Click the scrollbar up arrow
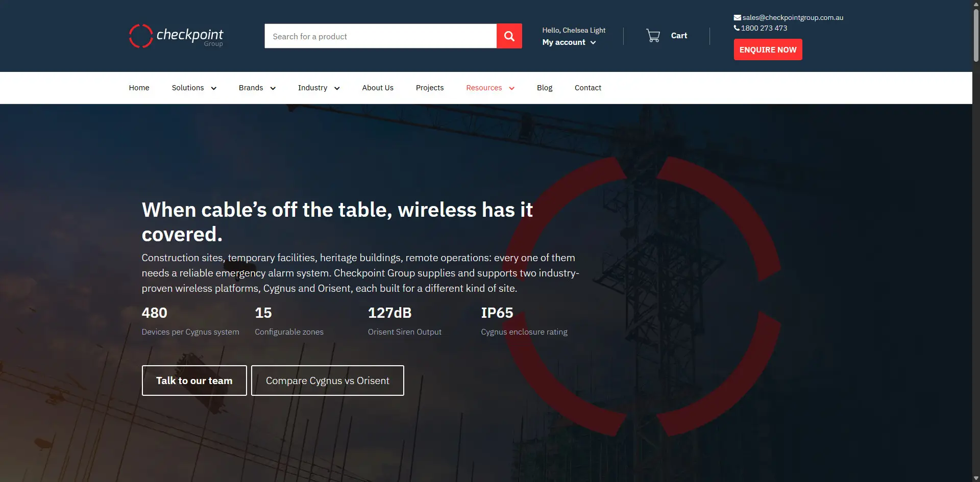The width and height of the screenshot is (980, 482). coord(976,4)
